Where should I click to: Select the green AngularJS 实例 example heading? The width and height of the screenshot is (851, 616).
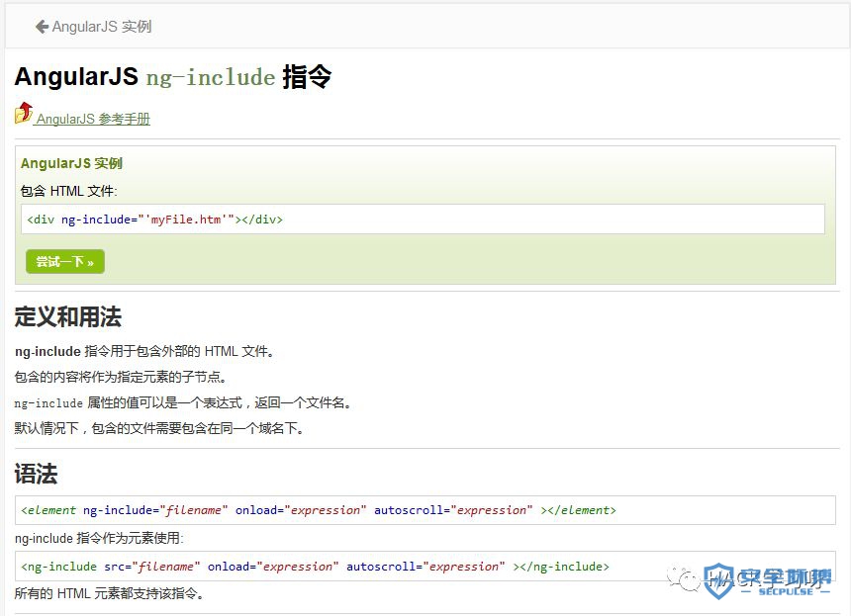pyautogui.click(x=71, y=163)
